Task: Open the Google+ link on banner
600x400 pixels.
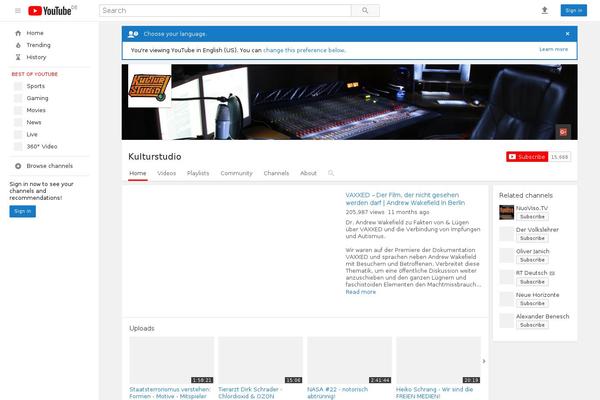Action: pyautogui.click(x=563, y=132)
